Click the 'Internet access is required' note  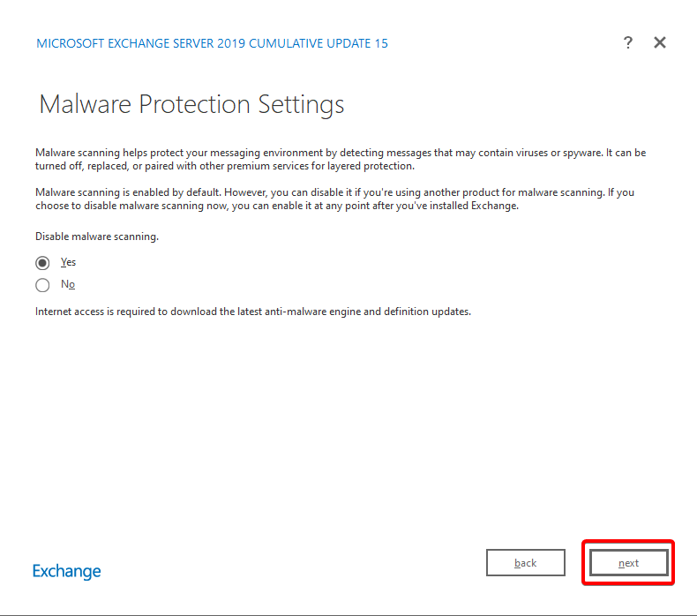click(x=252, y=312)
